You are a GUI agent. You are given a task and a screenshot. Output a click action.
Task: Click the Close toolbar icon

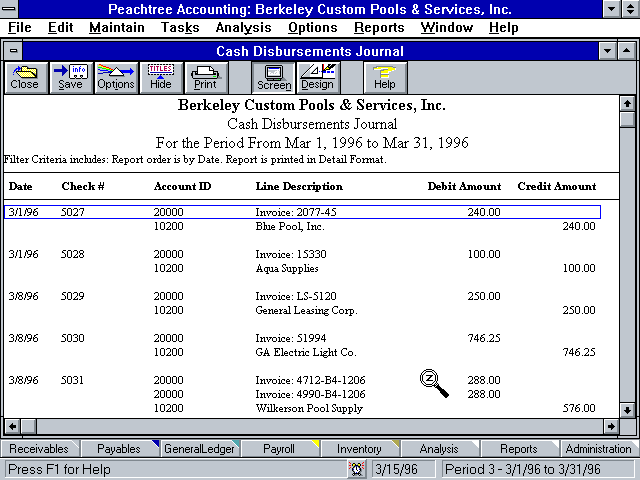[x=27, y=78]
